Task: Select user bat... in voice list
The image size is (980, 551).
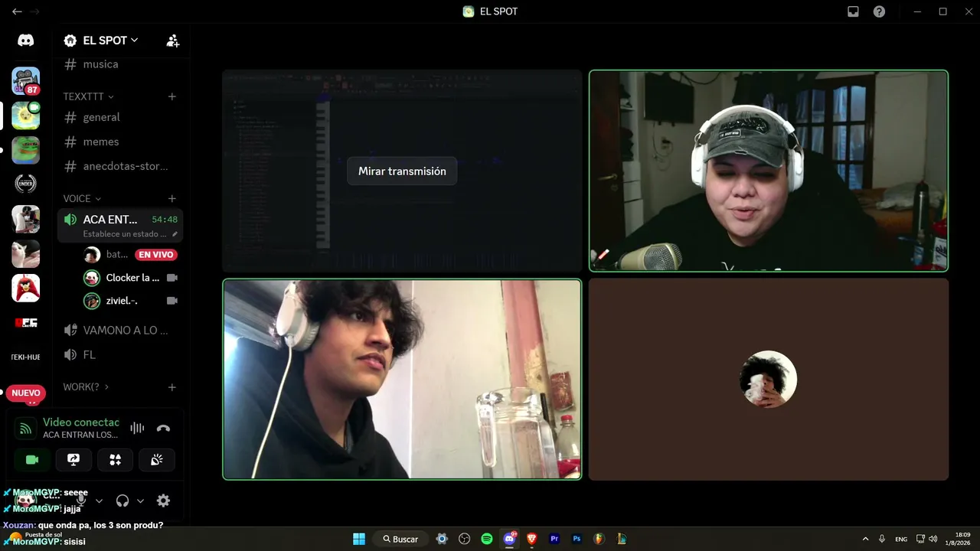Action: click(x=130, y=255)
